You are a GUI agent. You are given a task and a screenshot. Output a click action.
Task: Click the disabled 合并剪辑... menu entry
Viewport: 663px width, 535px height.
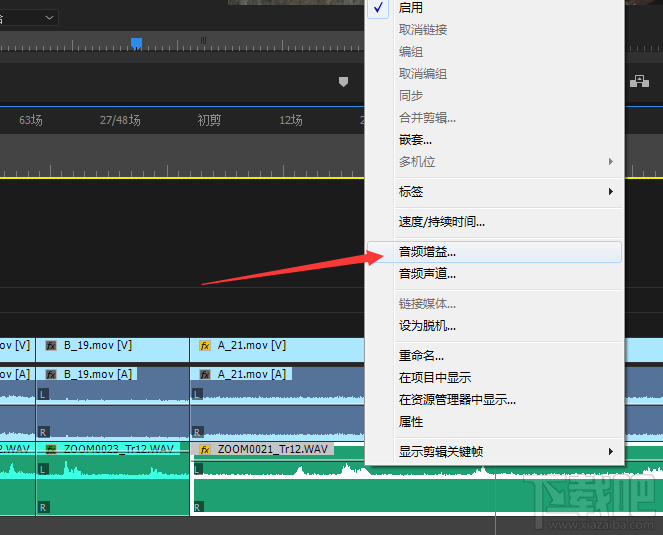point(495,118)
